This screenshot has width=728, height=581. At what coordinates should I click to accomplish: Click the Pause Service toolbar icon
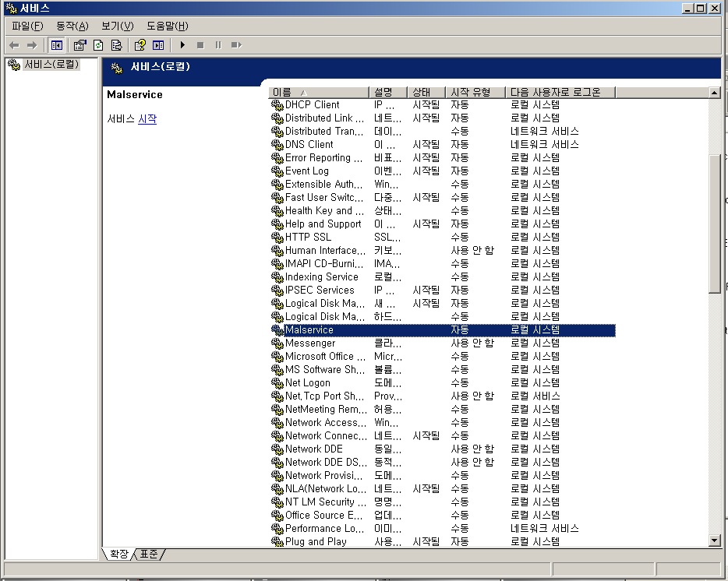coord(218,45)
